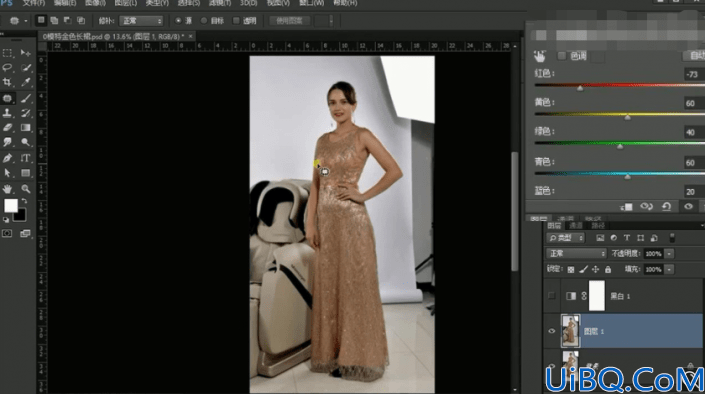Image resolution: width=705 pixels, height=394 pixels.
Task: Select the Pen tool
Action: point(7,158)
